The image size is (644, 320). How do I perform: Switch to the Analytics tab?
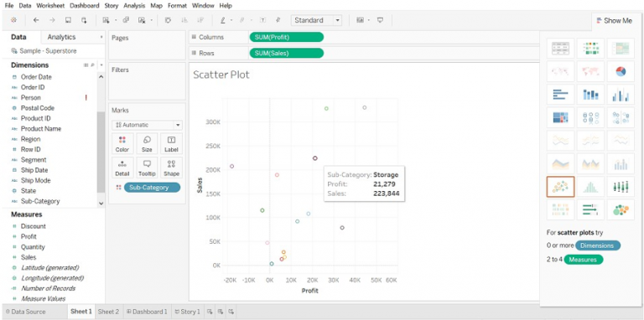pos(61,37)
